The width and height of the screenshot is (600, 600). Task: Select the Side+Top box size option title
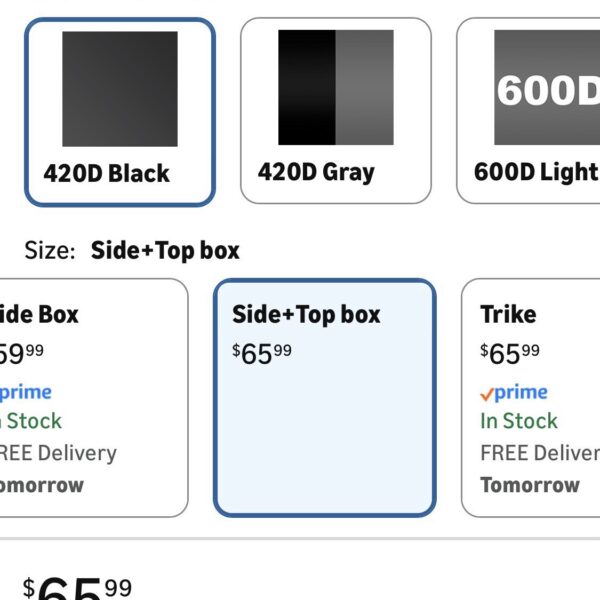click(306, 314)
